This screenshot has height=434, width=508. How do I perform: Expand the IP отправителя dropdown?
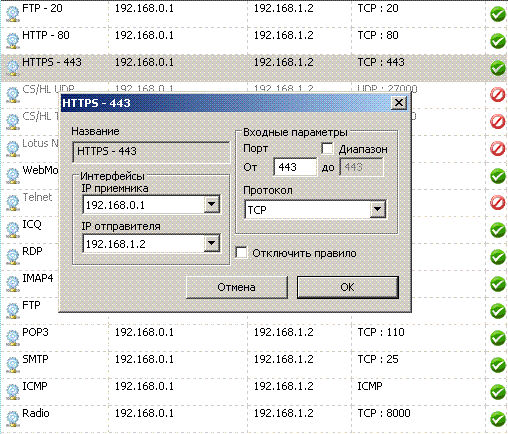click(212, 243)
